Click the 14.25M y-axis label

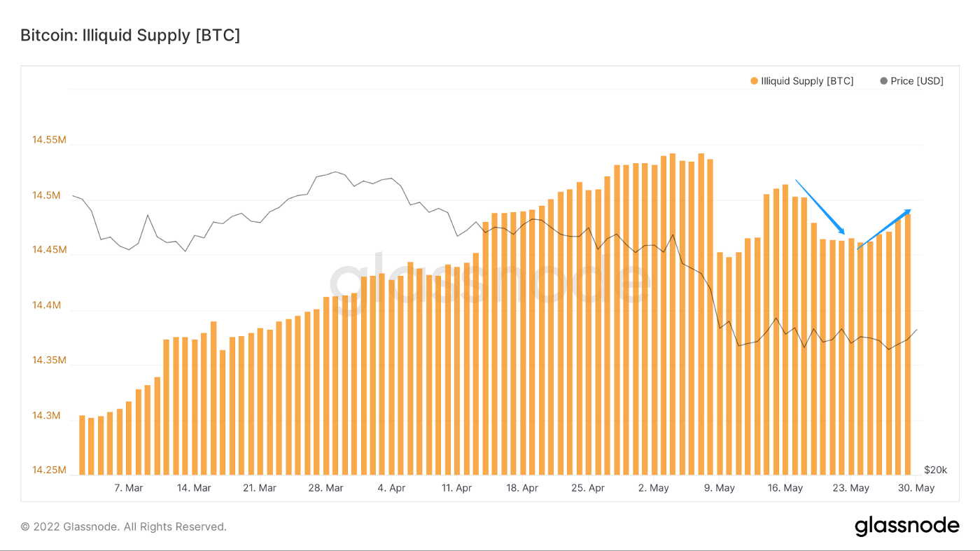click(x=49, y=470)
